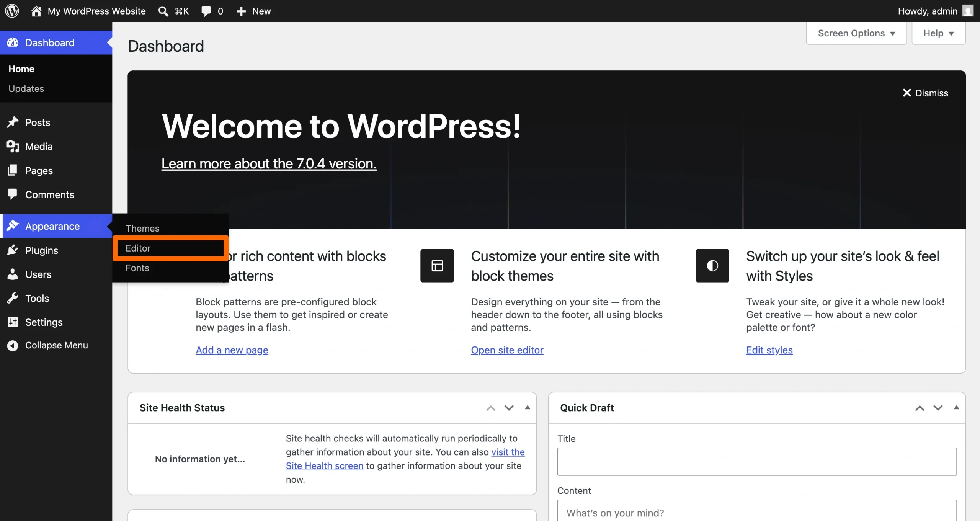
Task: Open Themes in Appearance submenu
Action: point(142,228)
